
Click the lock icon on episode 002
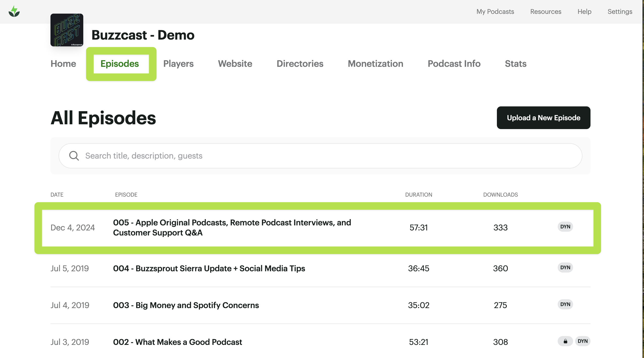point(565,341)
